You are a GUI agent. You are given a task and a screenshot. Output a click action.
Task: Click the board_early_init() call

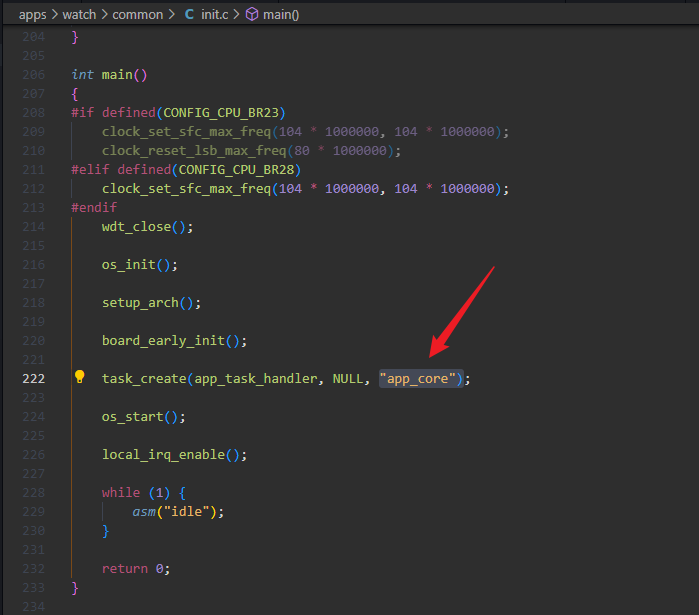pyautogui.click(x=174, y=341)
